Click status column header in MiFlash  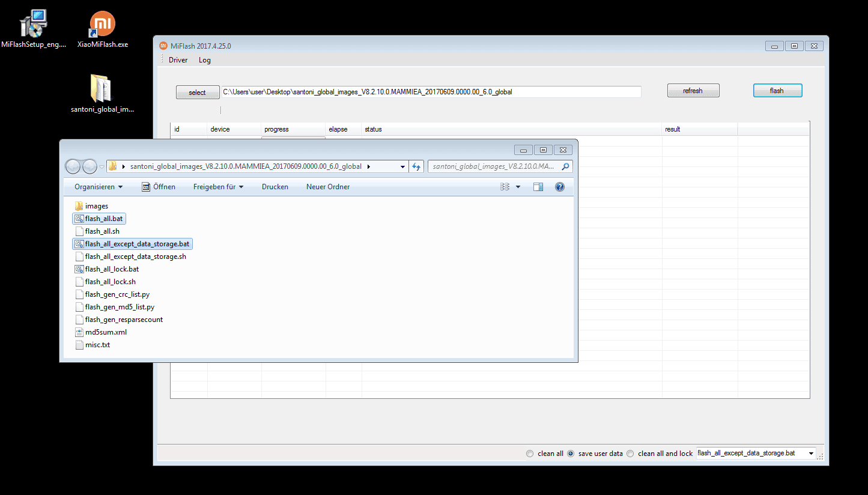pyautogui.click(x=512, y=129)
